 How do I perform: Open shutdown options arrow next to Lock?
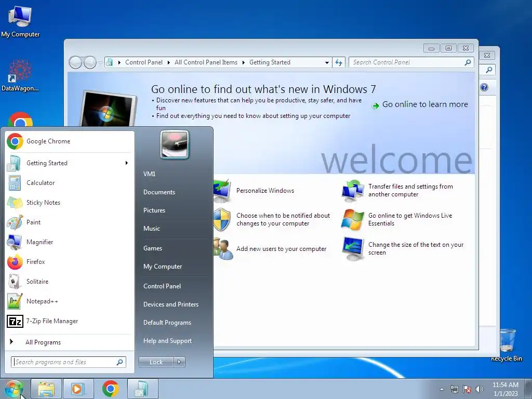point(179,362)
